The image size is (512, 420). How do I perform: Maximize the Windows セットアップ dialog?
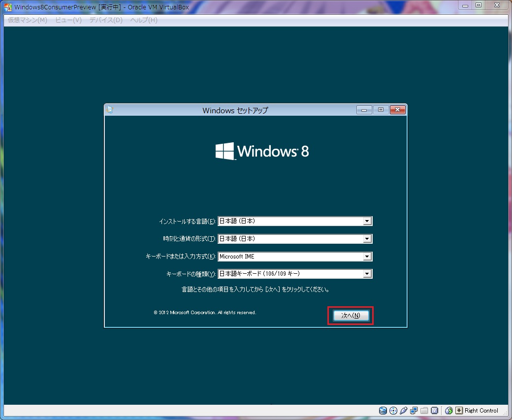(x=381, y=110)
